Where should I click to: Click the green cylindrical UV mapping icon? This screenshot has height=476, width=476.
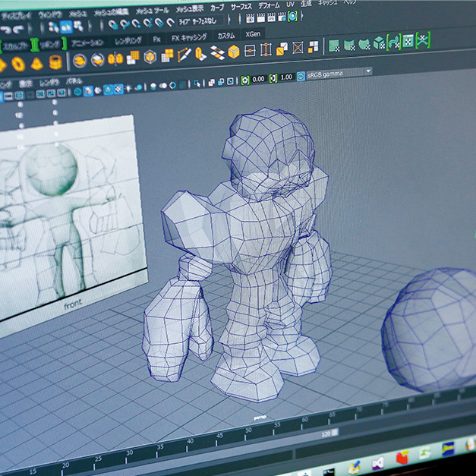click(349, 45)
